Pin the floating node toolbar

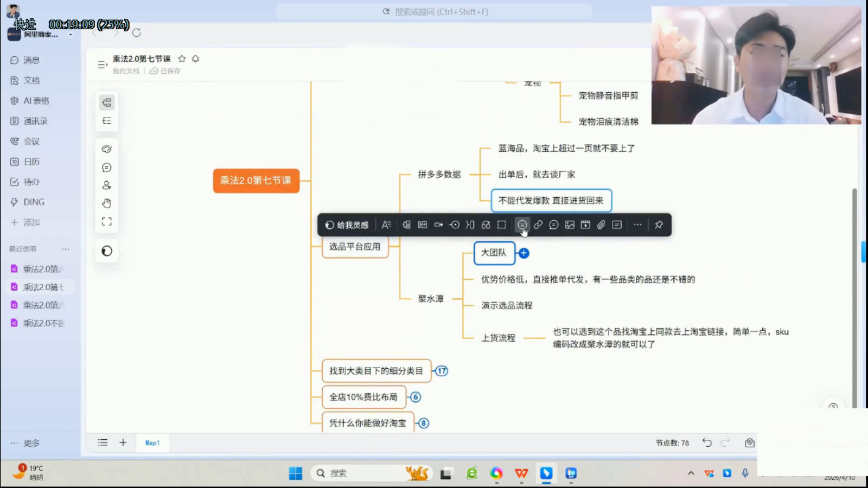click(x=659, y=225)
